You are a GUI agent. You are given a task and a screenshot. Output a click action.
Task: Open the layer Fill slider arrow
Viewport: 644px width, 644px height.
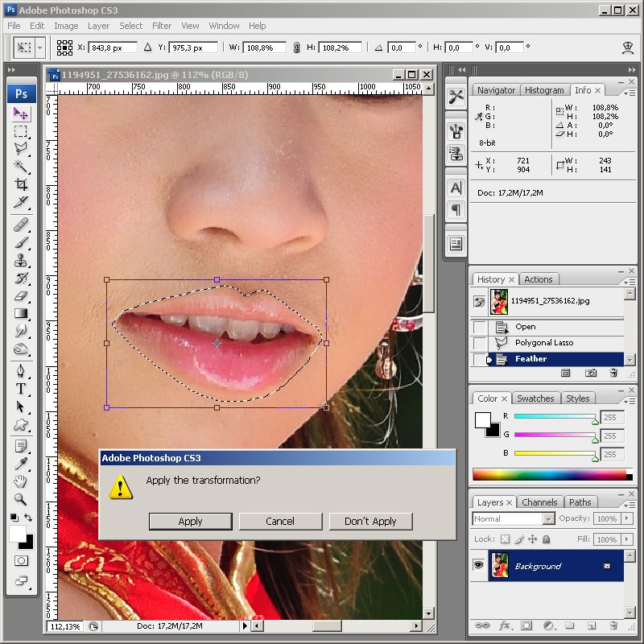pyautogui.click(x=626, y=539)
